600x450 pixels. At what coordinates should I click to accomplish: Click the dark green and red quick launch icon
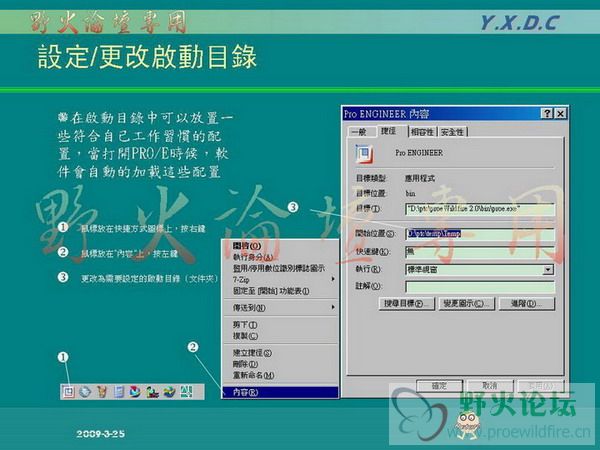152,392
